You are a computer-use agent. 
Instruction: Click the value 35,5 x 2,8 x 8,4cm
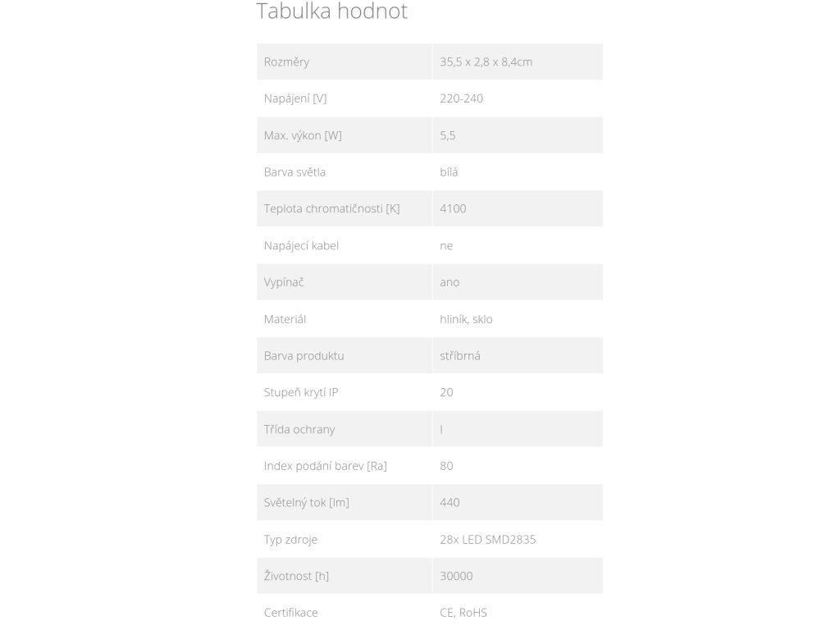(486, 62)
